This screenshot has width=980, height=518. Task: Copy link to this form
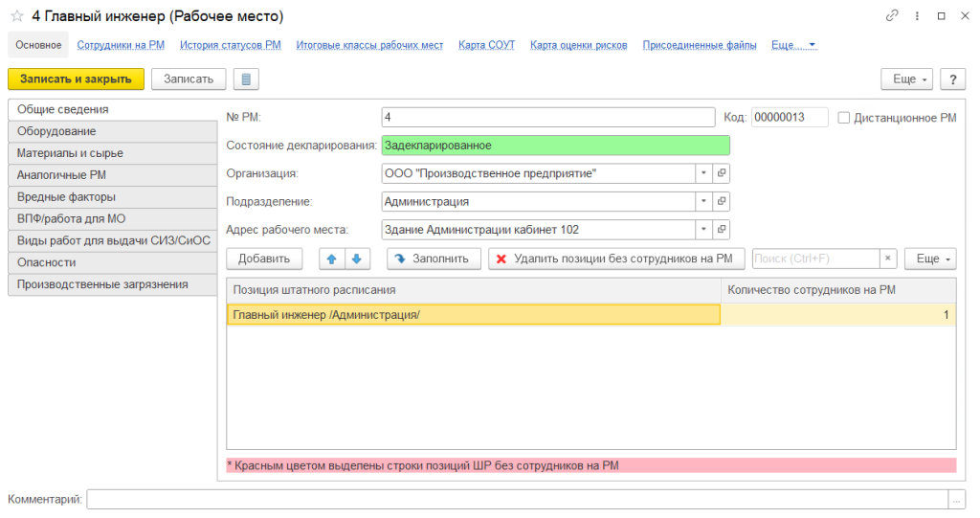point(892,16)
